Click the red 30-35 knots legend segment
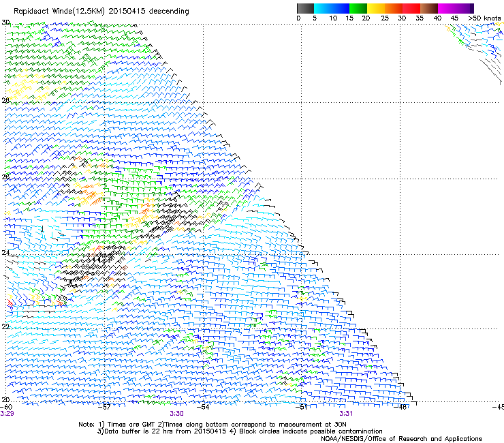 click(x=411, y=8)
